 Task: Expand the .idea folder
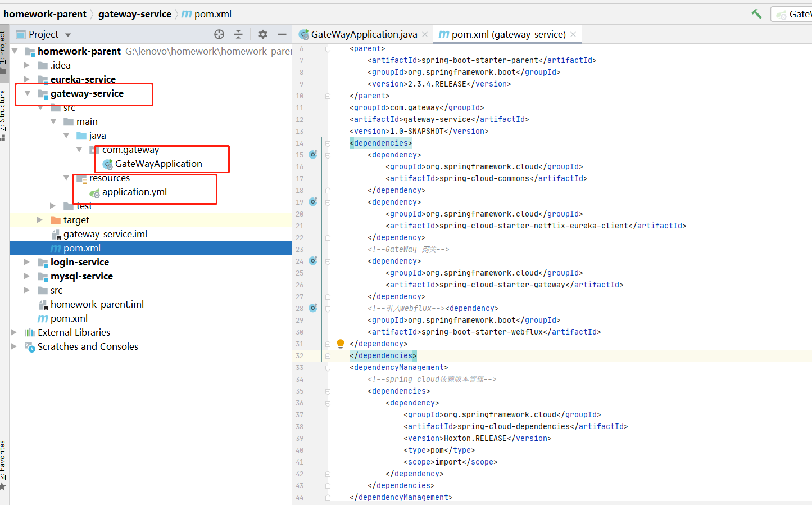[x=27, y=65]
